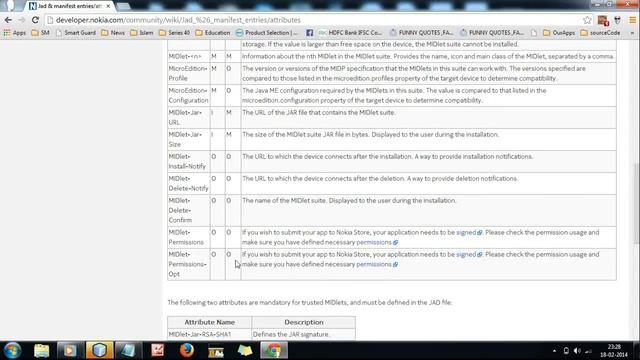Open File Explorer from the taskbar
640x360 pixels.
(x=42, y=350)
